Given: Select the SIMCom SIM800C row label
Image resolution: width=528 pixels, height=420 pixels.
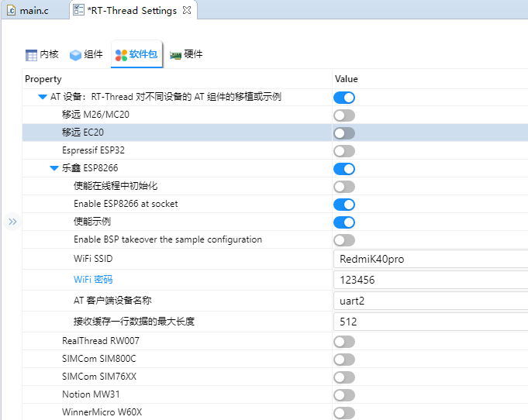Looking at the screenshot, I should click(99, 359).
